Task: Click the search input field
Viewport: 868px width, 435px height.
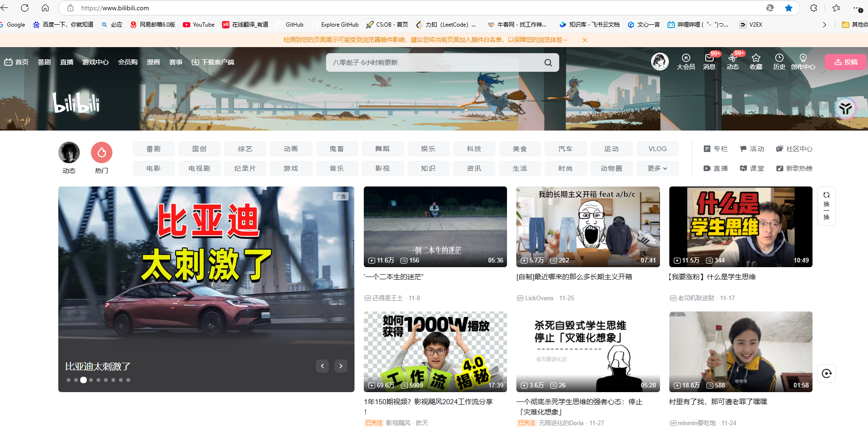Action: 434,62
